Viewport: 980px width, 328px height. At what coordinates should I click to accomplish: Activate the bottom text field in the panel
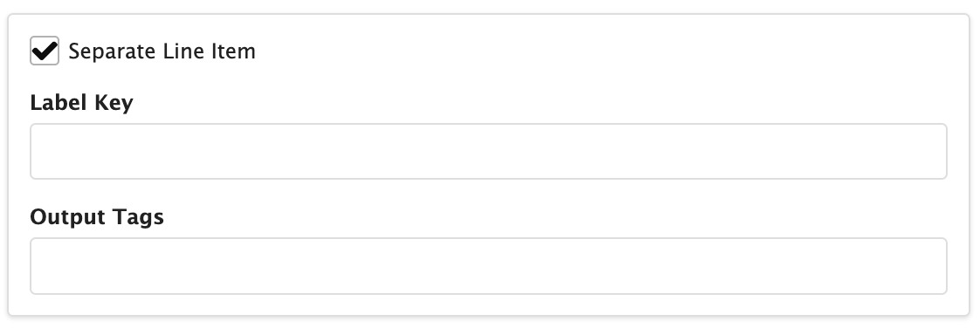489,266
